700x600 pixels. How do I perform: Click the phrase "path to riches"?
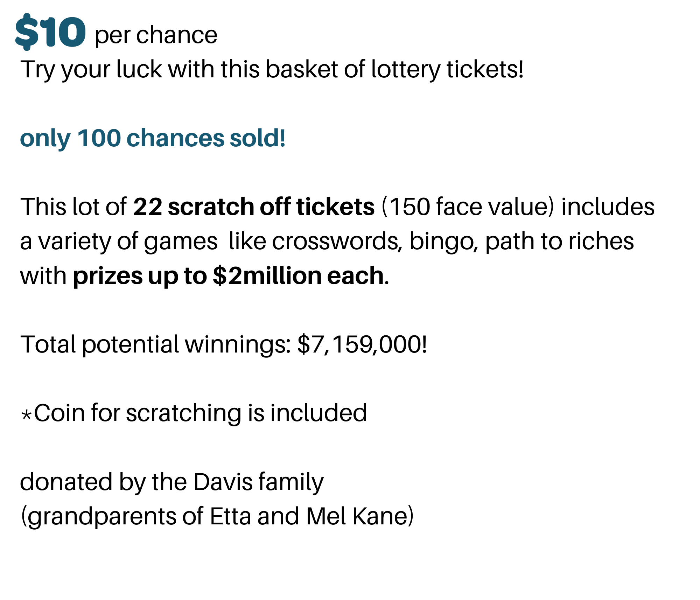pos(559,241)
